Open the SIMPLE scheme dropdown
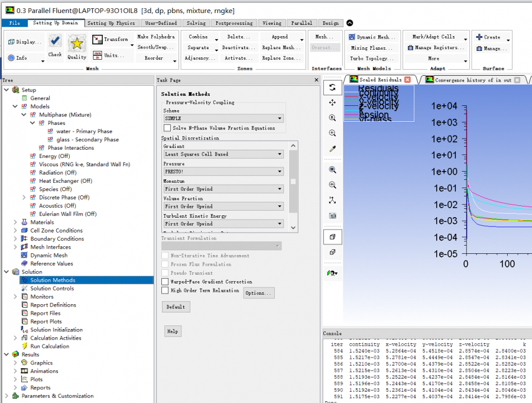 click(x=222, y=118)
